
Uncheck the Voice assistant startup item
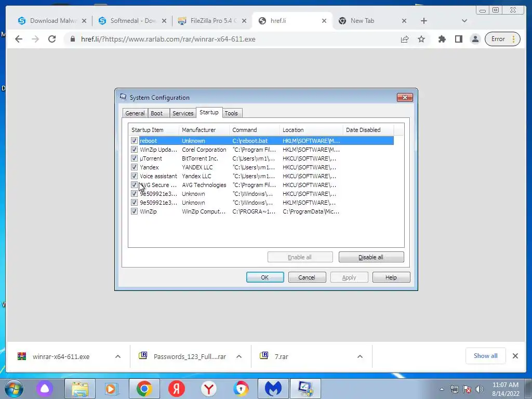(134, 176)
